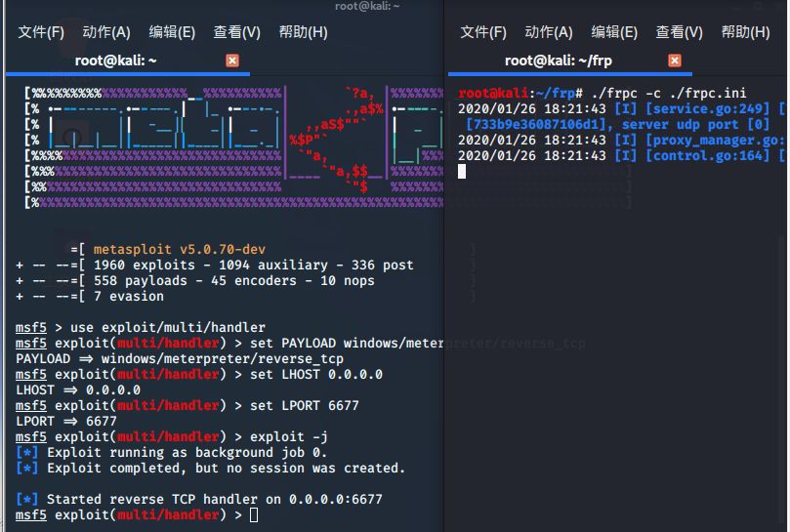Click the 'LPORT ⇒ 6677' output line

coord(66,421)
